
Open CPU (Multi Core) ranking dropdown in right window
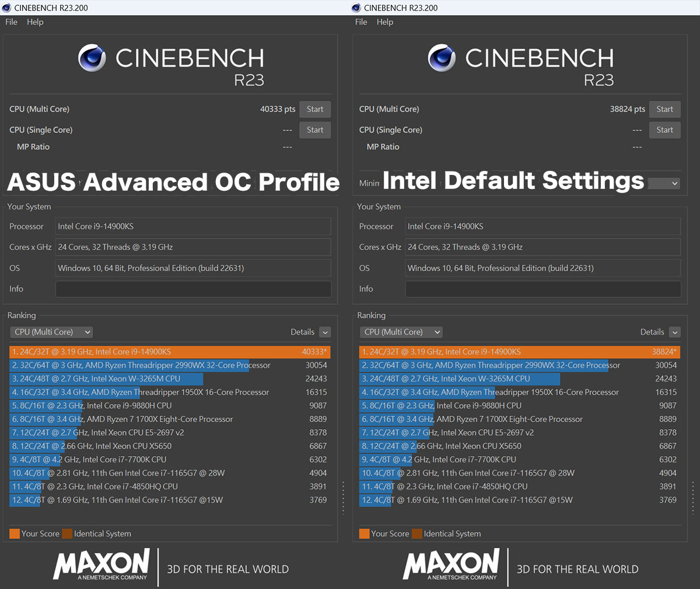[402, 332]
